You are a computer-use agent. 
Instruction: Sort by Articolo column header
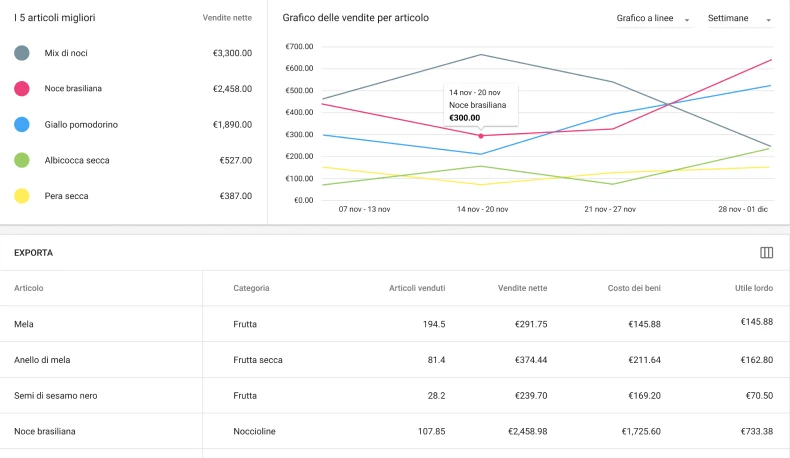[29, 288]
